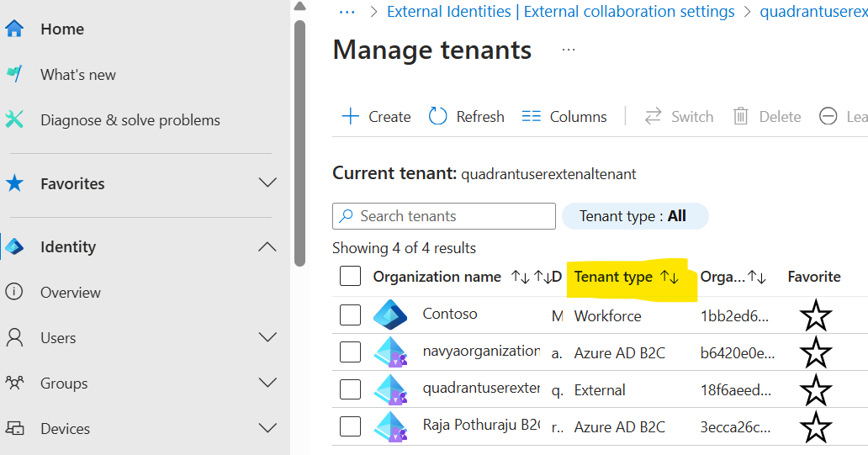
Task: Open Manage tenants more options ellipsis
Action: pyautogui.click(x=569, y=50)
